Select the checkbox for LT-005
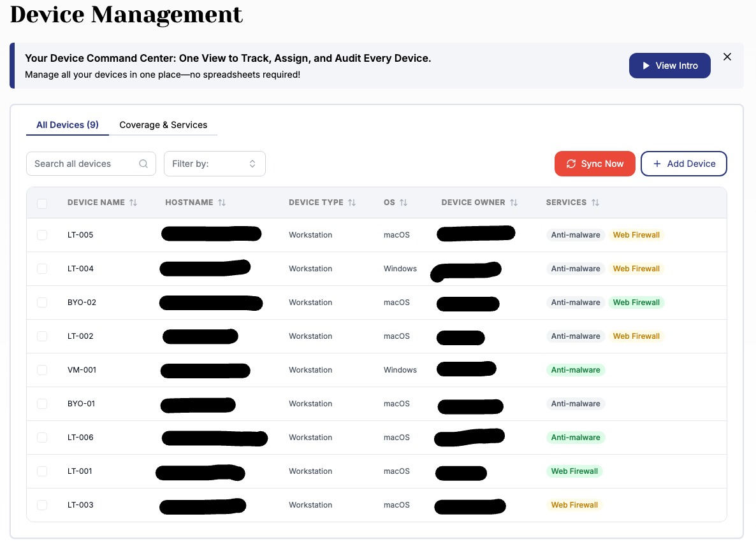 pyautogui.click(x=42, y=235)
